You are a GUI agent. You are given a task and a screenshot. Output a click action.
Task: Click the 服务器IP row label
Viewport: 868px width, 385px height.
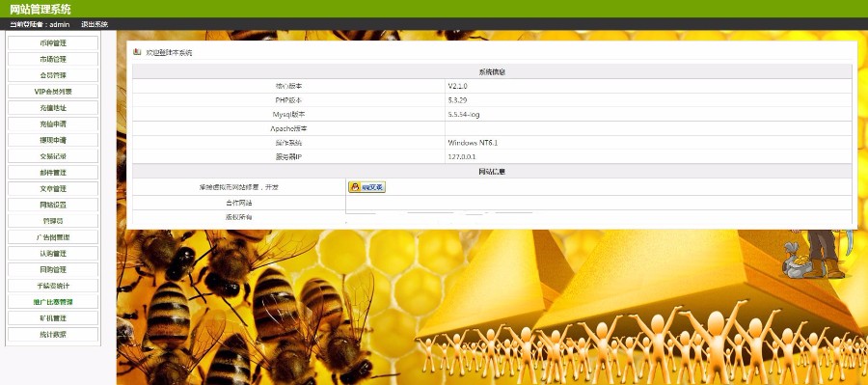(x=288, y=156)
